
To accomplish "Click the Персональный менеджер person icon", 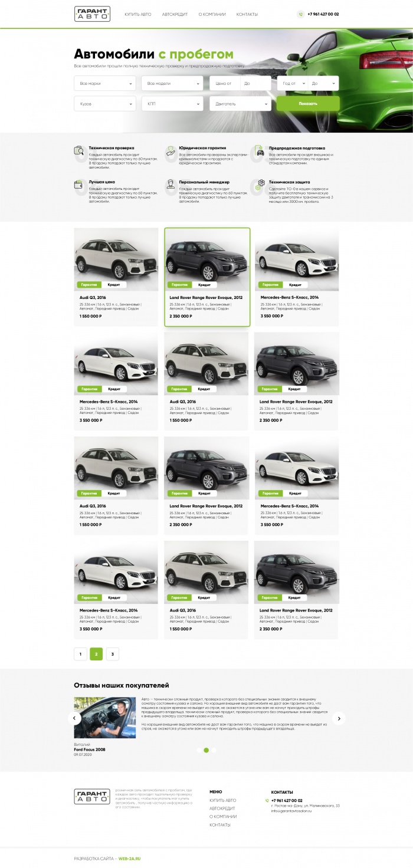I will (170, 185).
